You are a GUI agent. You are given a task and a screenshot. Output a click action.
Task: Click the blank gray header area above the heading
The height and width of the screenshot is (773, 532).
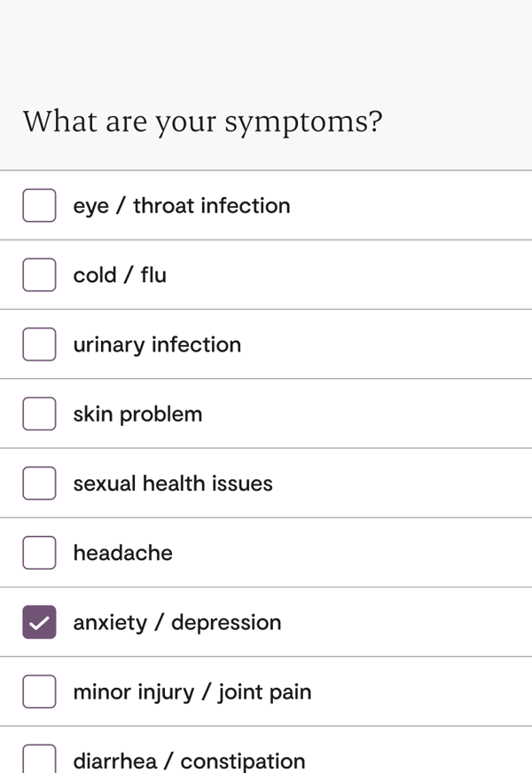pyautogui.click(x=266, y=44)
